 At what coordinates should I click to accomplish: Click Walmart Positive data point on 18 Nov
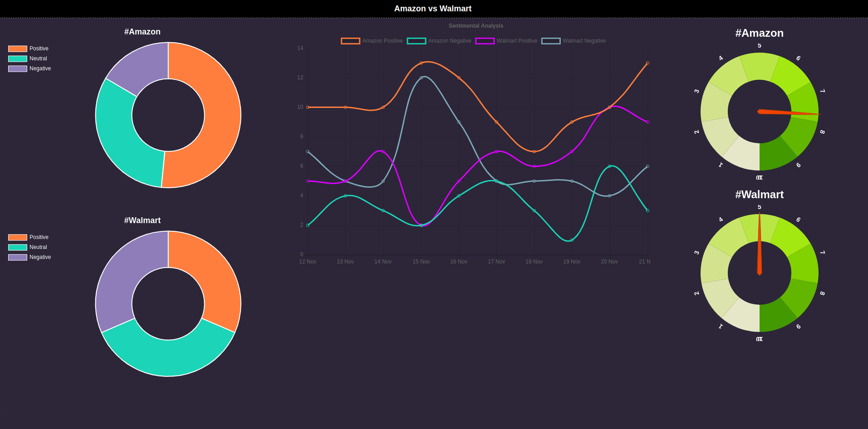pyautogui.click(x=534, y=166)
